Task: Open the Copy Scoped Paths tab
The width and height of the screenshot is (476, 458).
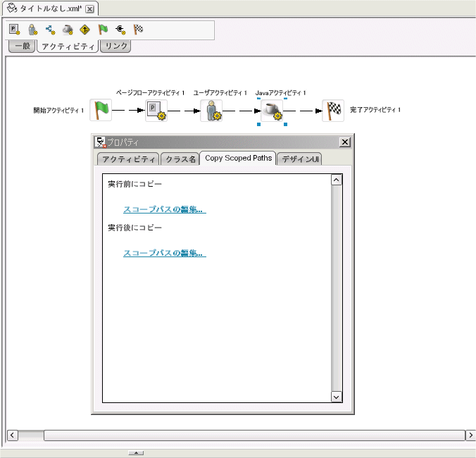Action: click(x=238, y=159)
